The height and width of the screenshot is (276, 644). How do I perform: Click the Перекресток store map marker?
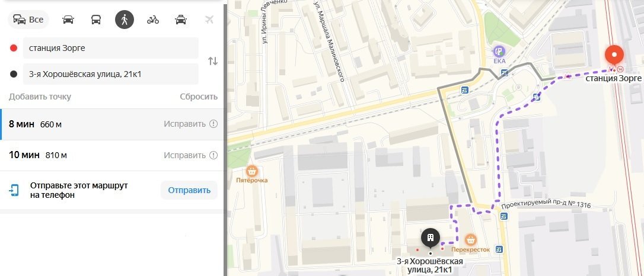(x=471, y=239)
